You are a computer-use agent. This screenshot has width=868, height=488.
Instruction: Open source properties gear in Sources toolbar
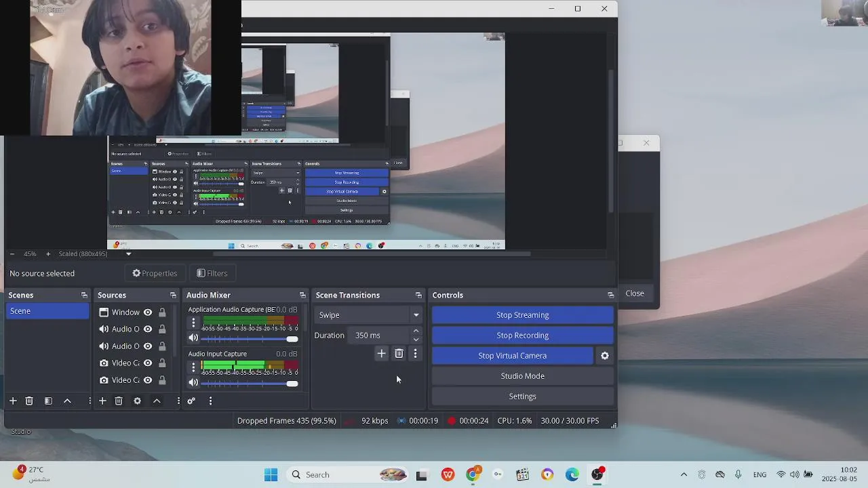[x=137, y=401]
